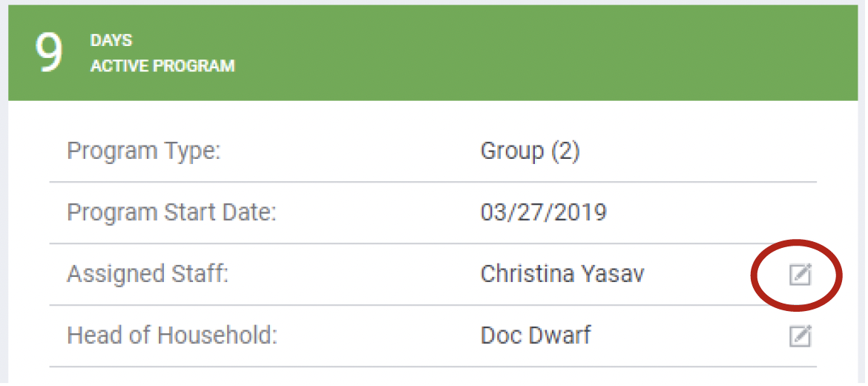Image resolution: width=868 pixels, height=386 pixels.
Task: Click the Program Type label
Action: pos(144,151)
